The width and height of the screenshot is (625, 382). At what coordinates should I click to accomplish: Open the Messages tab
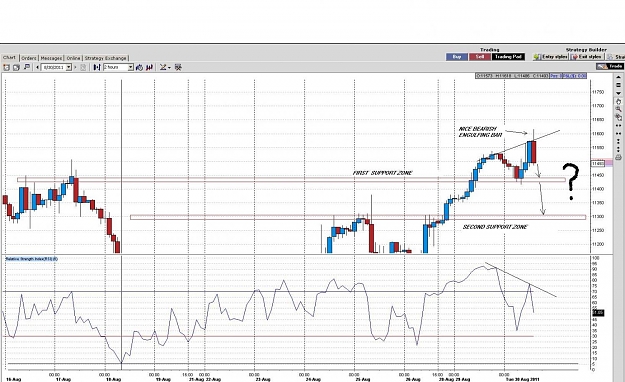coord(51,58)
